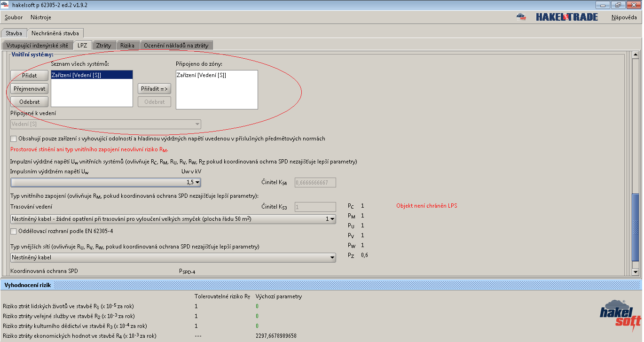
Task: Click the Činitel KS3 value field
Action: (x=315, y=207)
